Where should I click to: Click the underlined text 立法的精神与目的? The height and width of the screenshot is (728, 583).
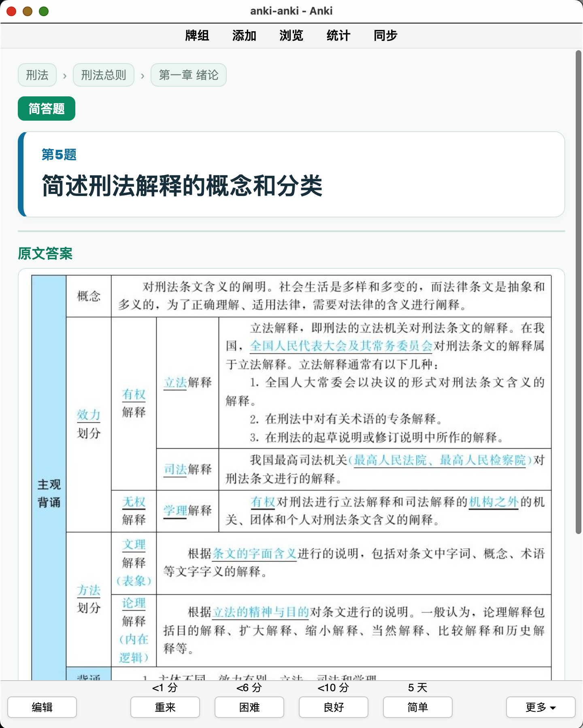(x=261, y=612)
